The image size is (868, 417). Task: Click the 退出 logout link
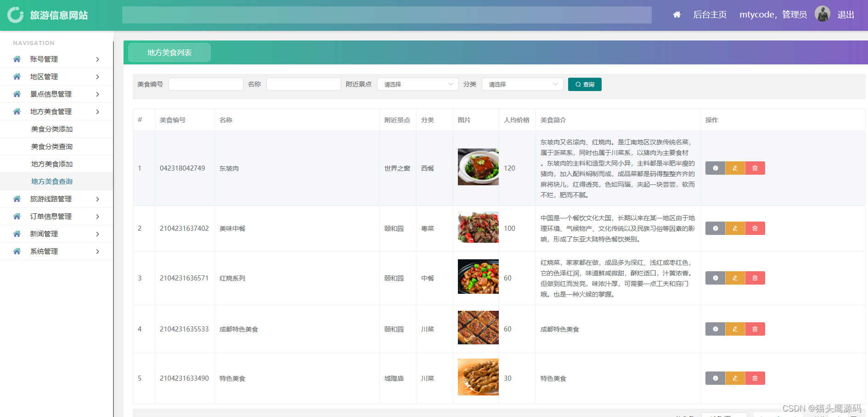click(845, 14)
